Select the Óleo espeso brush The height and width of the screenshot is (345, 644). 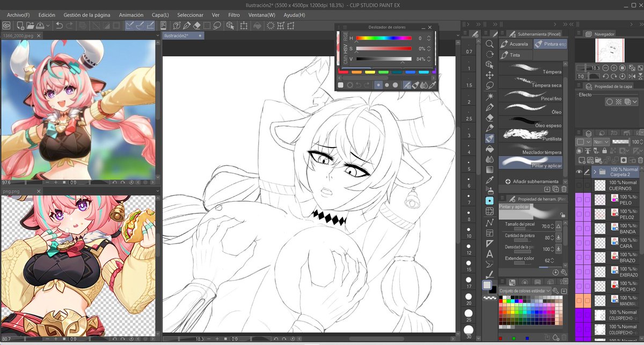(531, 122)
